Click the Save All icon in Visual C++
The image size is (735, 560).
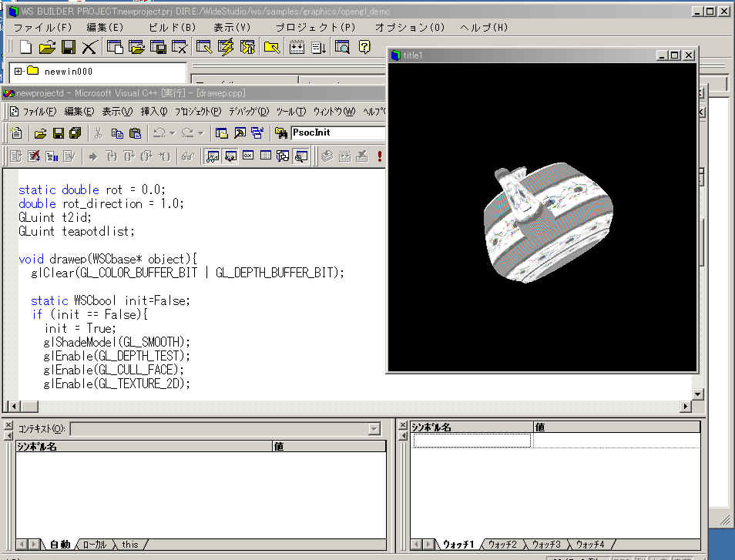[x=75, y=132]
